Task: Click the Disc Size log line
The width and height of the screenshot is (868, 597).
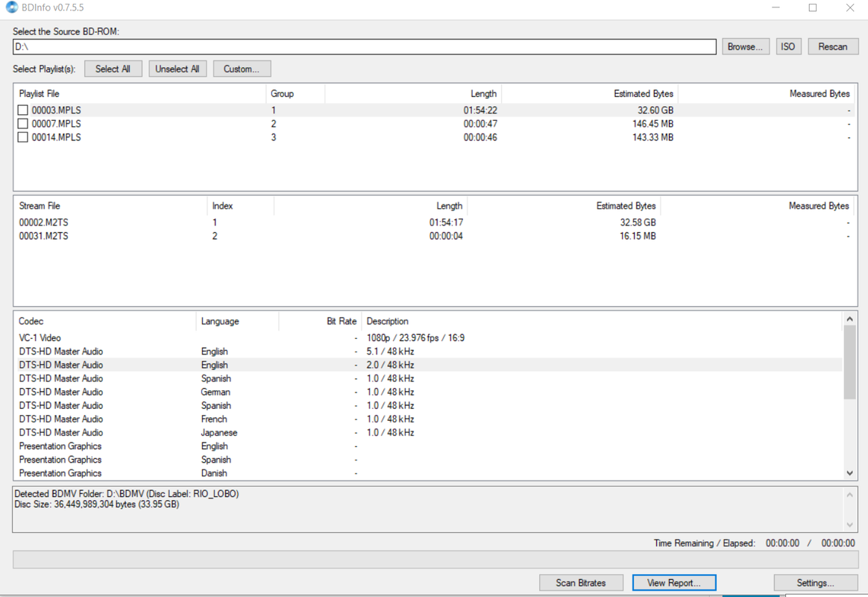Action: pyautogui.click(x=96, y=504)
